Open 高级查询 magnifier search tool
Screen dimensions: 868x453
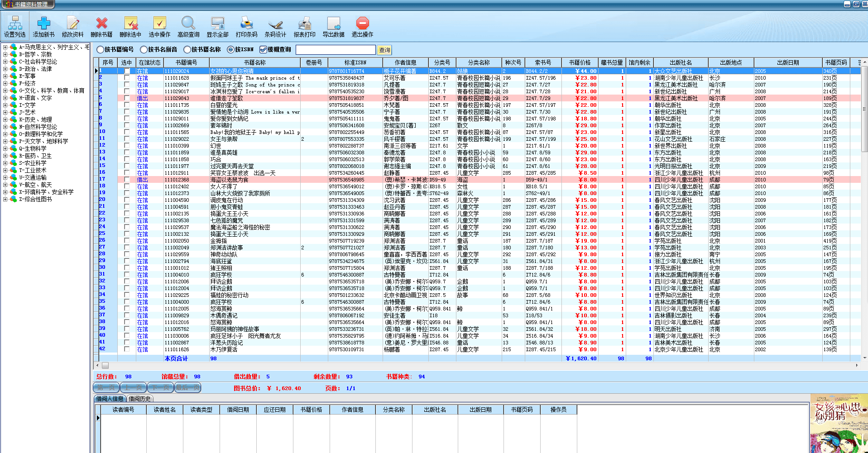point(188,27)
